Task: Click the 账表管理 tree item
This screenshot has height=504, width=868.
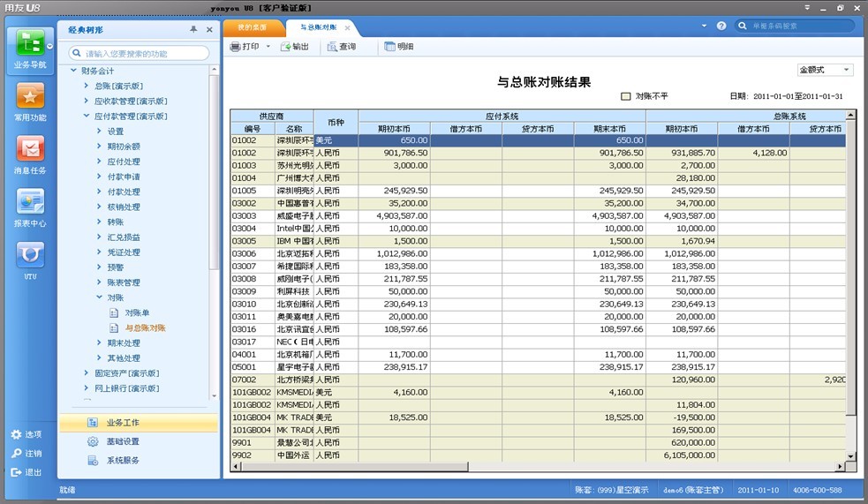Action: 124,282
